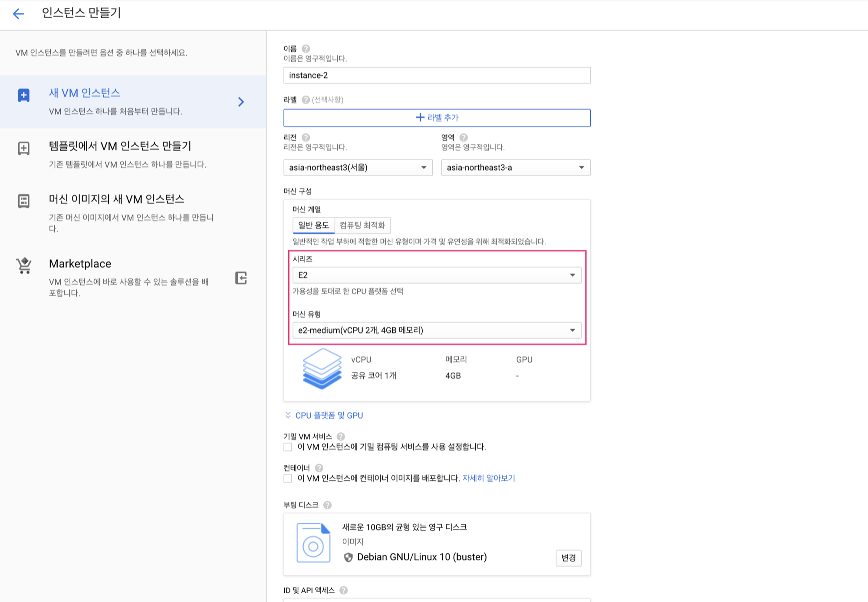This screenshot has height=602, width=868.
Task: Click the new VM instance plus icon
Action: point(24,95)
